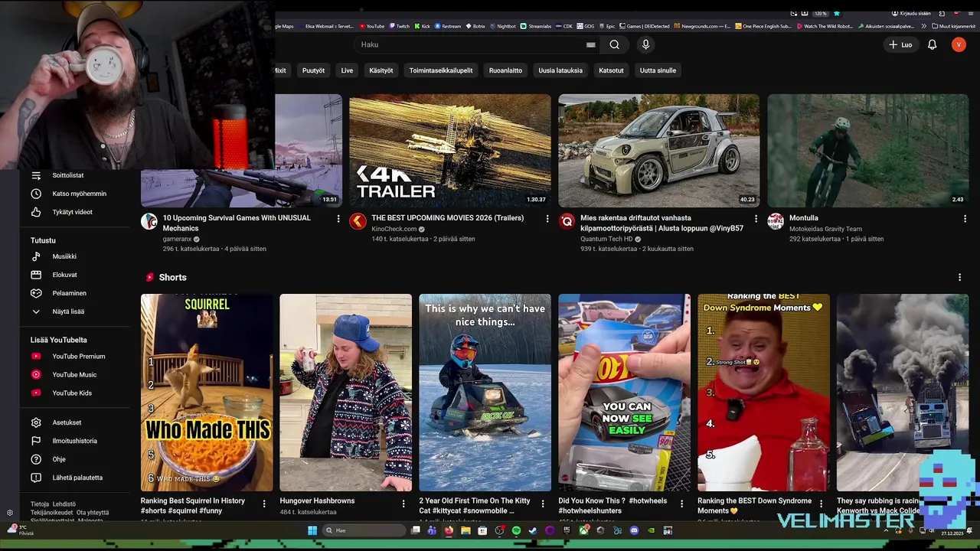
Task: Open Shorts section options menu
Action: pos(959,277)
